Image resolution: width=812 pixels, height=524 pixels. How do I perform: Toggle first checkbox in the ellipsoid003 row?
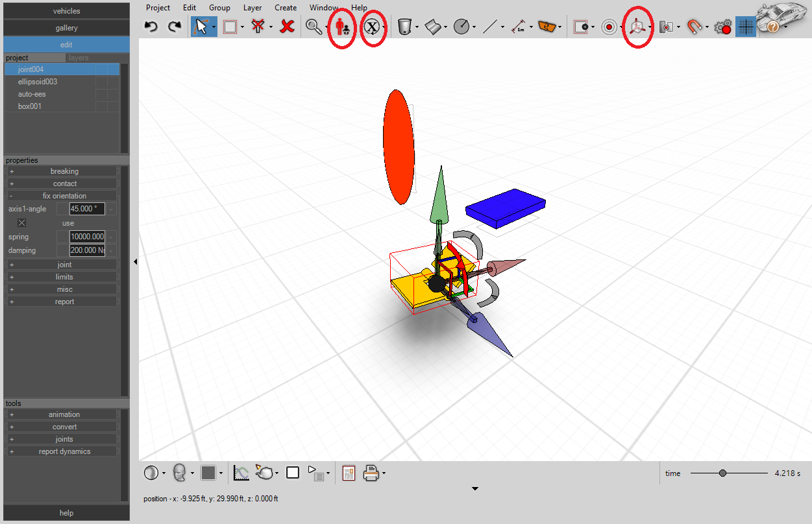pyautogui.click(x=101, y=82)
